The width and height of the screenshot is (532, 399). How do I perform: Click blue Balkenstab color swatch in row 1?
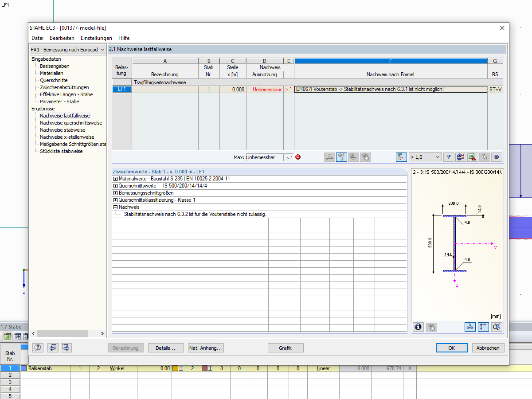tap(24, 368)
